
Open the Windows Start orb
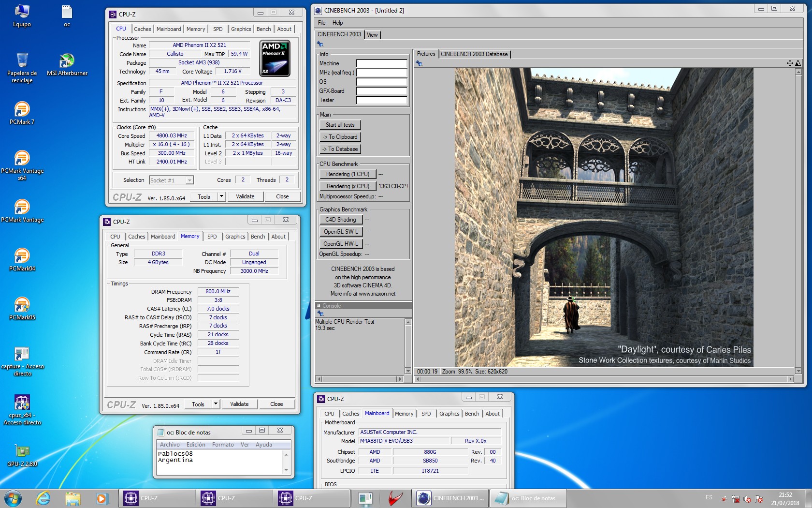pos(13,498)
